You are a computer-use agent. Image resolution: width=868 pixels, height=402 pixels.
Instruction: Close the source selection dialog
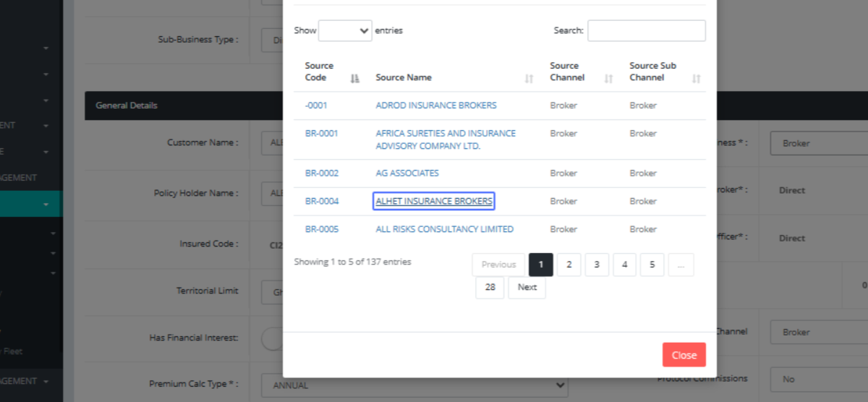coord(684,355)
